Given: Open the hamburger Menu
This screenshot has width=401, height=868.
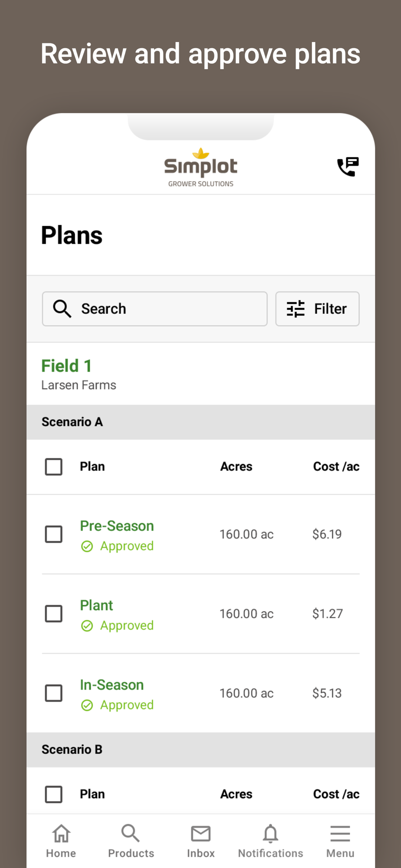Looking at the screenshot, I should click(340, 841).
